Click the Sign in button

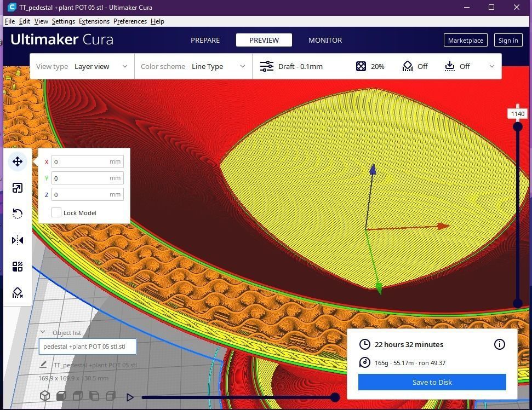[508, 41]
